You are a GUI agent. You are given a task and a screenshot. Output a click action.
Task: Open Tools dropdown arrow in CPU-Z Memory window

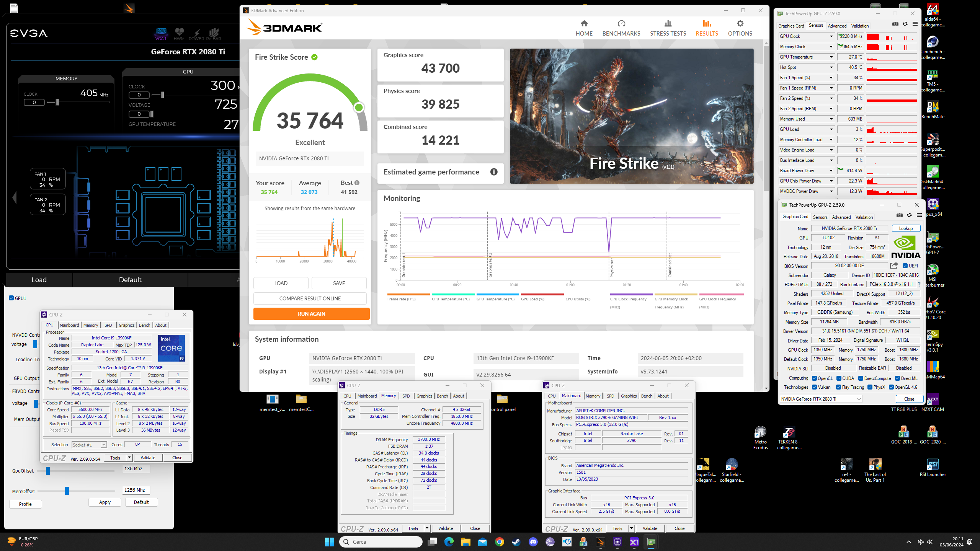coord(427,528)
